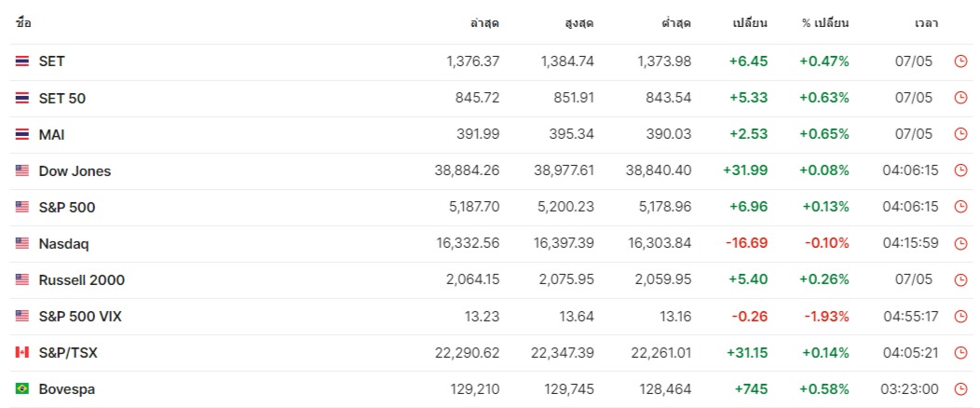
Task: Open the Russell 2000 index link
Action: tap(82, 279)
